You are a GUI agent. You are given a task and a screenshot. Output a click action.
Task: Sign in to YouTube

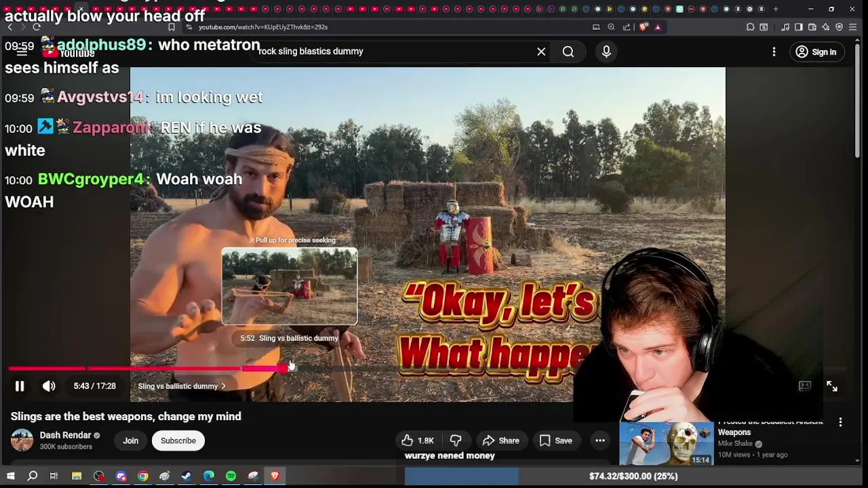[816, 52]
